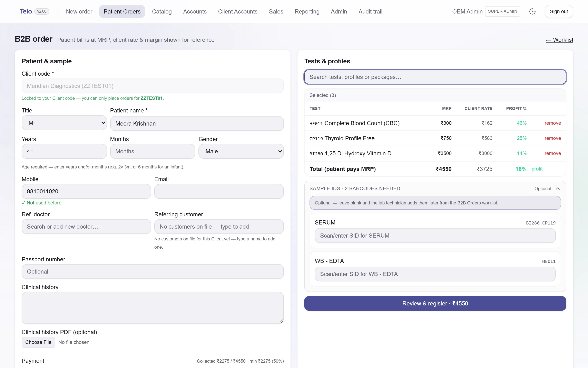Remove Complete Blood Count (CBC) test
Screen dimensions: 588x368
pyautogui.click(x=552, y=123)
